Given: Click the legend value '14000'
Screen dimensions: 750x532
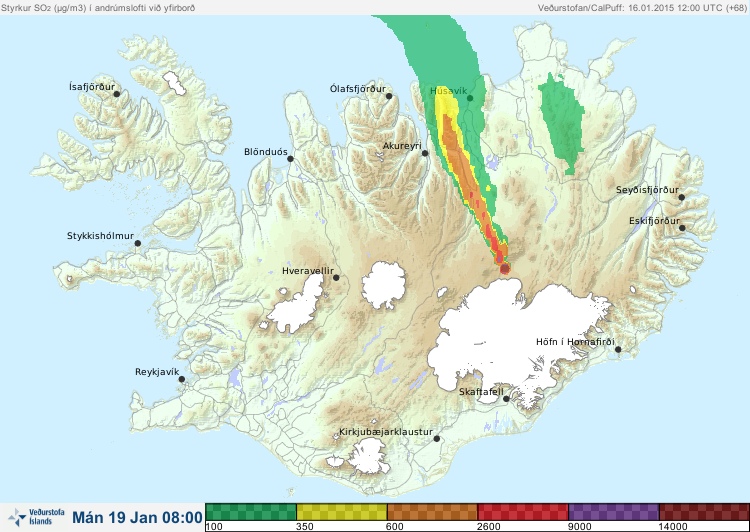Looking at the screenshot, I should tap(673, 527).
